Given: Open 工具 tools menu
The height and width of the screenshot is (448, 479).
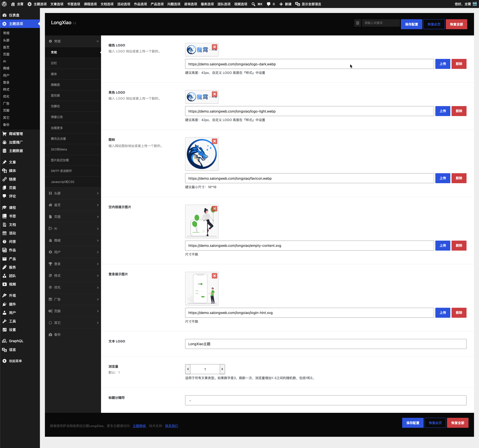Looking at the screenshot, I should (20, 321).
